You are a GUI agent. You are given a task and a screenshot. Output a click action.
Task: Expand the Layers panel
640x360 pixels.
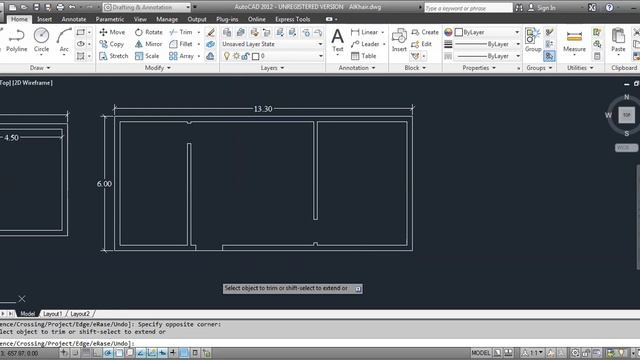[x=272, y=68]
